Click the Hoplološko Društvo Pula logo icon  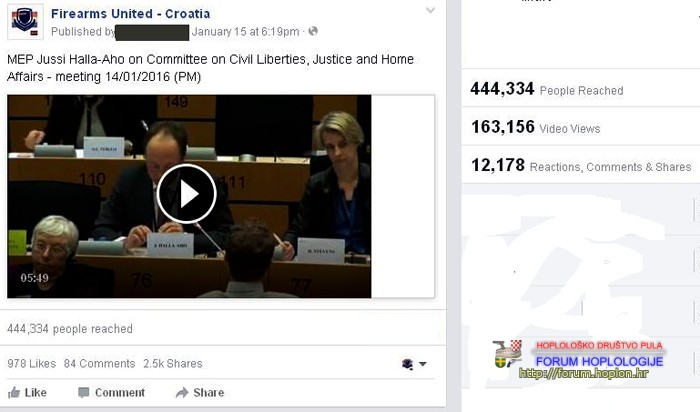click(508, 354)
